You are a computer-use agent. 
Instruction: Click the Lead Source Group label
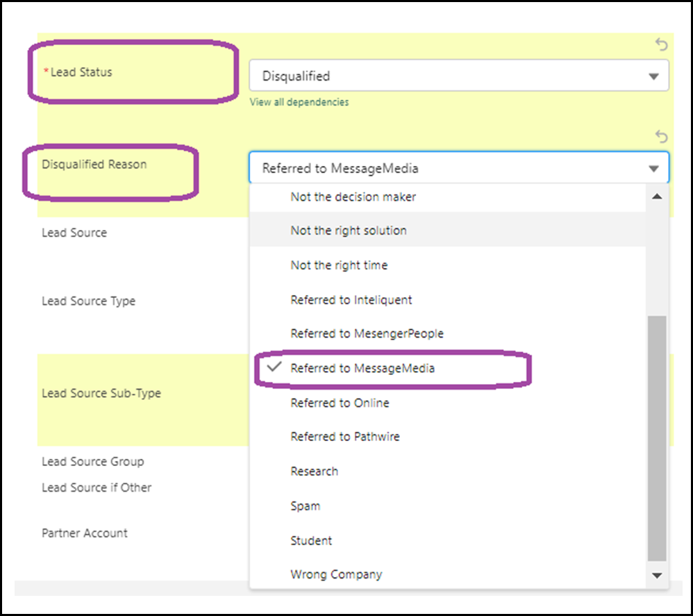(93, 462)
